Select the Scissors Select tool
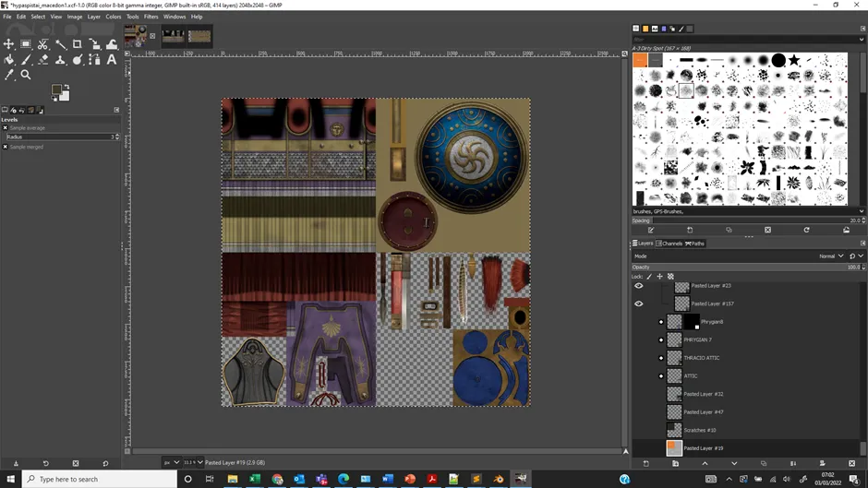This screenshot has width=868, height=488. [43, 43]
